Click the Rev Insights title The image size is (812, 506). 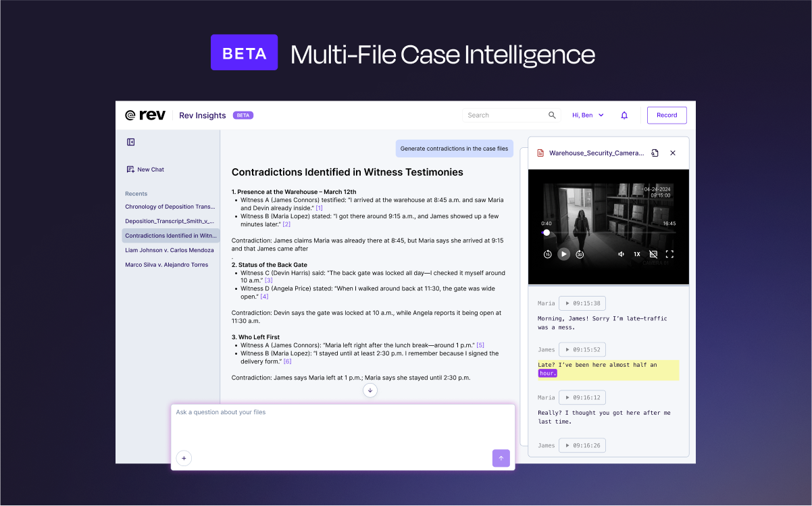[x=203, y=116]
